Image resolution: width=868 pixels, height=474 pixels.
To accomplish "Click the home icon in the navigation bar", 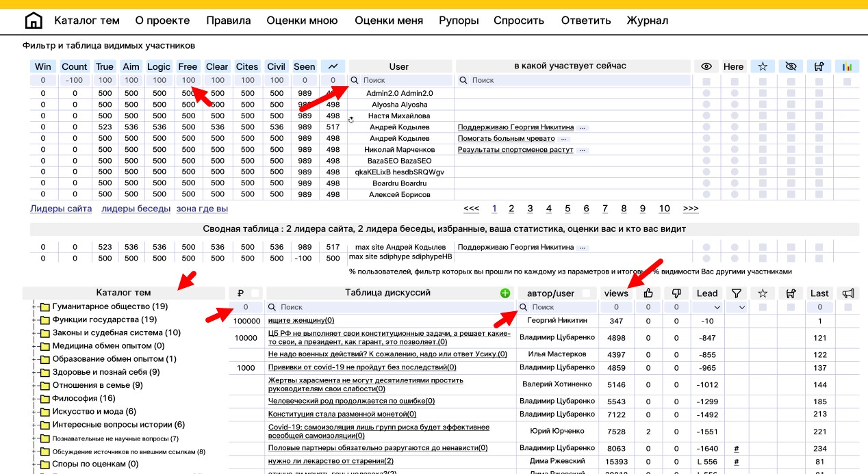I will [33, 21].
